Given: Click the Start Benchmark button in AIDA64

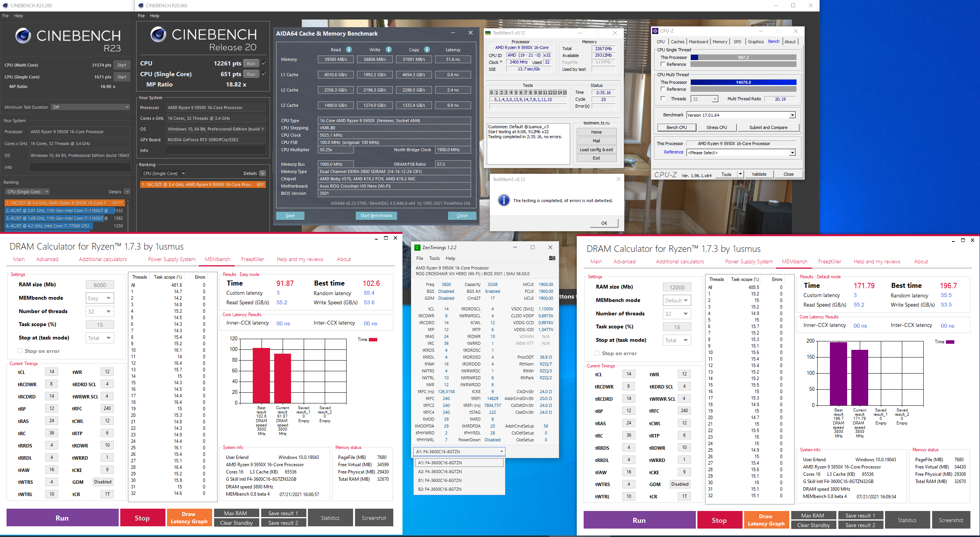Looking at the screenshot, I should tap(376, 215).
